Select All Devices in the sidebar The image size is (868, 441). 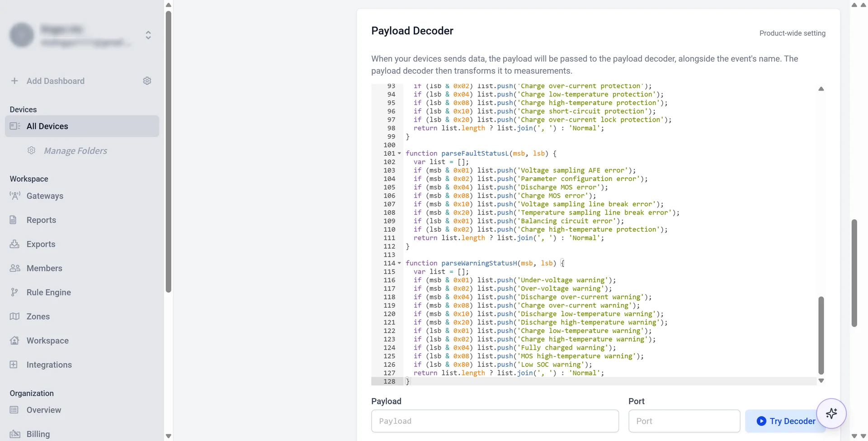pos(82,126)
